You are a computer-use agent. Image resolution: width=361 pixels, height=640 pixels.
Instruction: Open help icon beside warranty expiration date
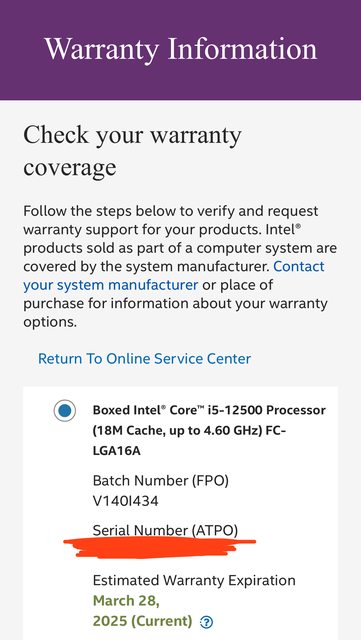pyautogui.click(x=207, y=622)
